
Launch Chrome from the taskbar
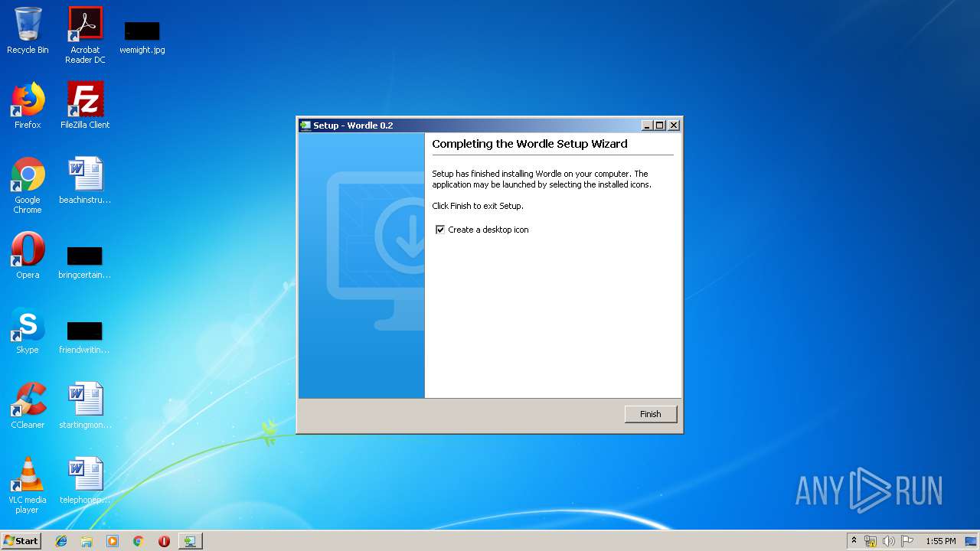point(138,541)
